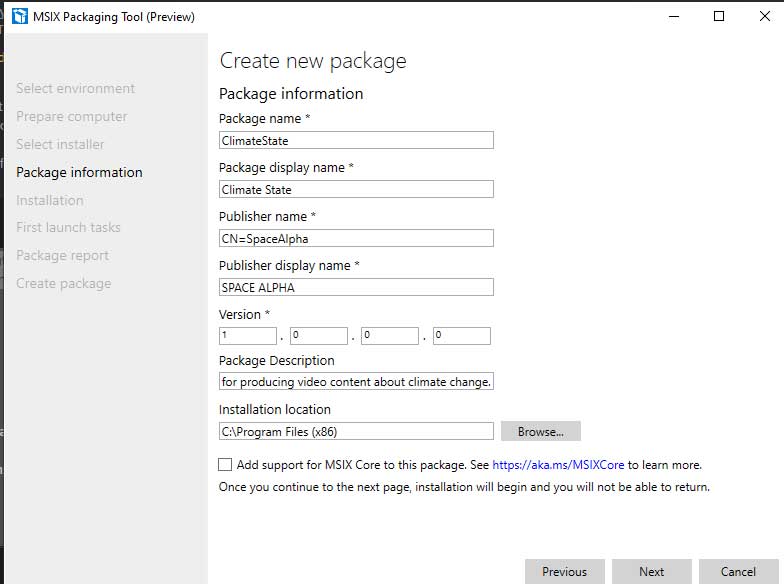
Task: Click the Browse button for installation location
Action: tap(540, 432)
